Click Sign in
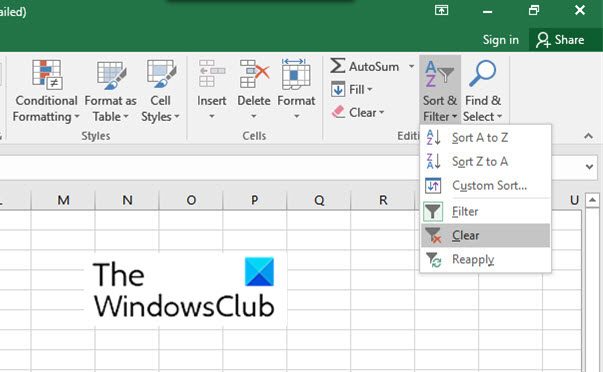The width and height of the screenshot is (603, 372). click(x=501, y=40)
